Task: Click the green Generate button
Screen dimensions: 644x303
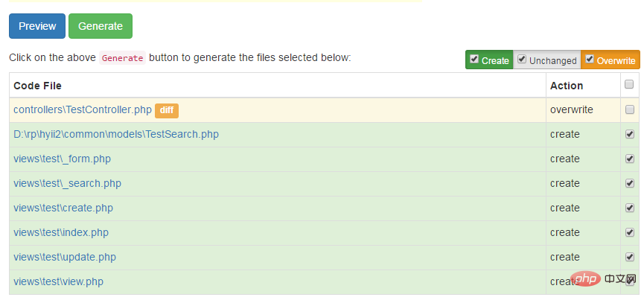Action: point(101,26)
